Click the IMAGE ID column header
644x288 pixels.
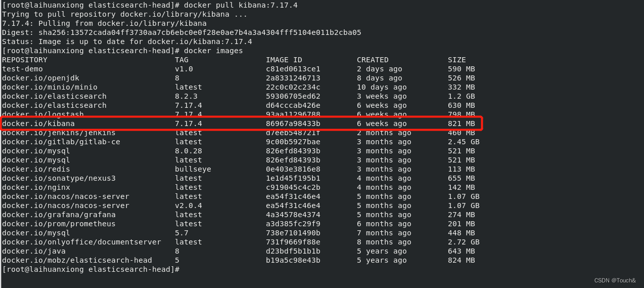coord(284,60)
